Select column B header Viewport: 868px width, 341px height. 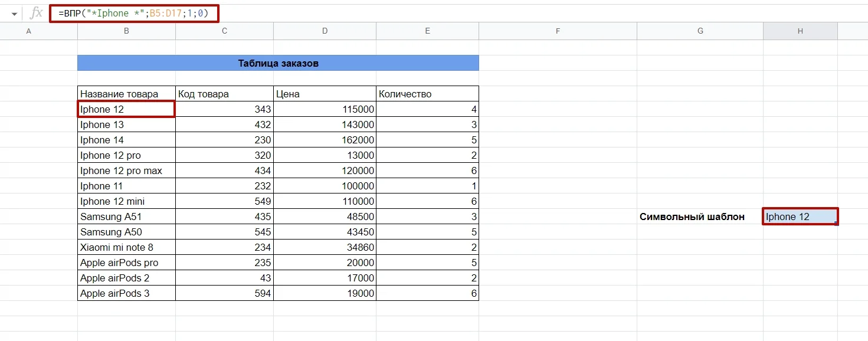tap(126, 31)
